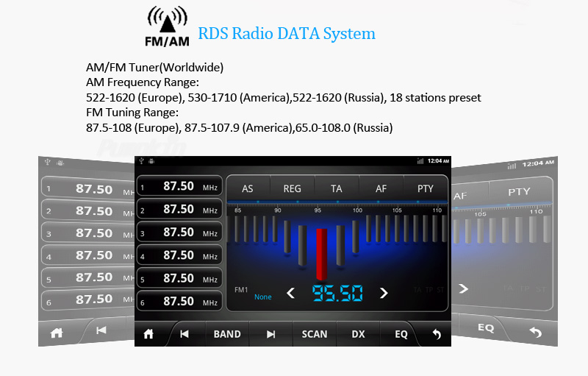Screen dimensions: 588x376
Task: Start station SCAN
Action: tap(315, 334)
